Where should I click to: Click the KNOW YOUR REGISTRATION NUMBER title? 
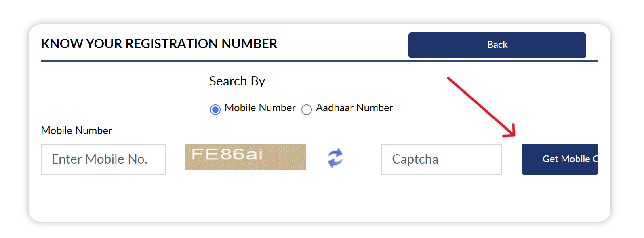pos(159,44)
